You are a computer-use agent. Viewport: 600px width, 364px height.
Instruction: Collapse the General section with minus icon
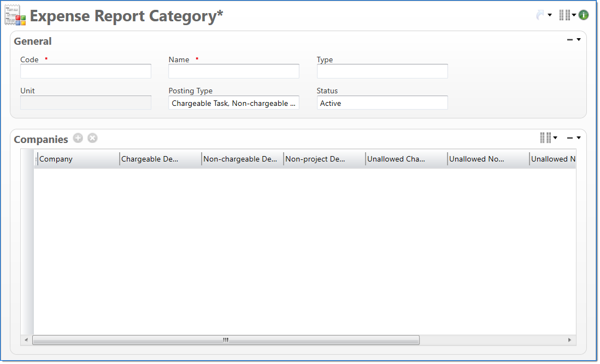(570, 40)
